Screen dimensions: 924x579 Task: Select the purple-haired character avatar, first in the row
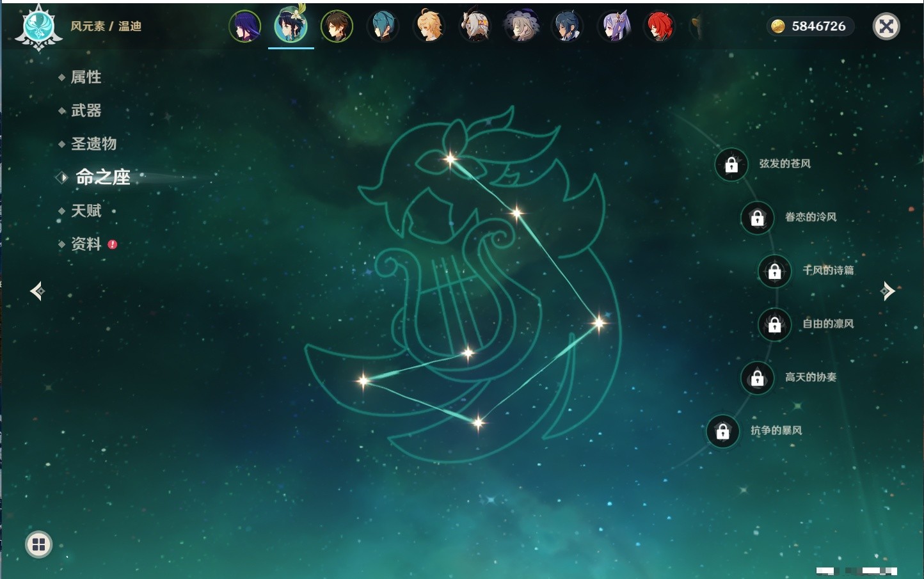coord(245,26)
